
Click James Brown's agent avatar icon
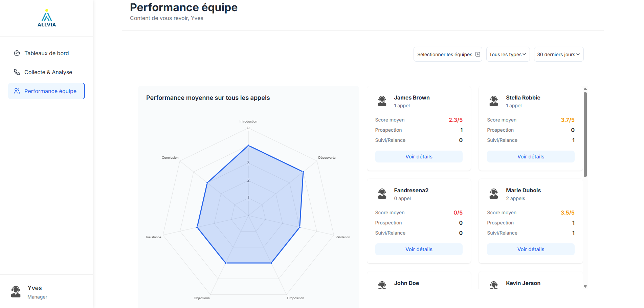tap(382, 101)
